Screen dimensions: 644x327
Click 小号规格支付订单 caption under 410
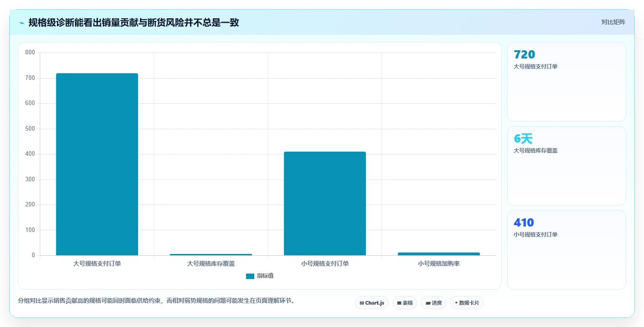[x=536, y=235]
